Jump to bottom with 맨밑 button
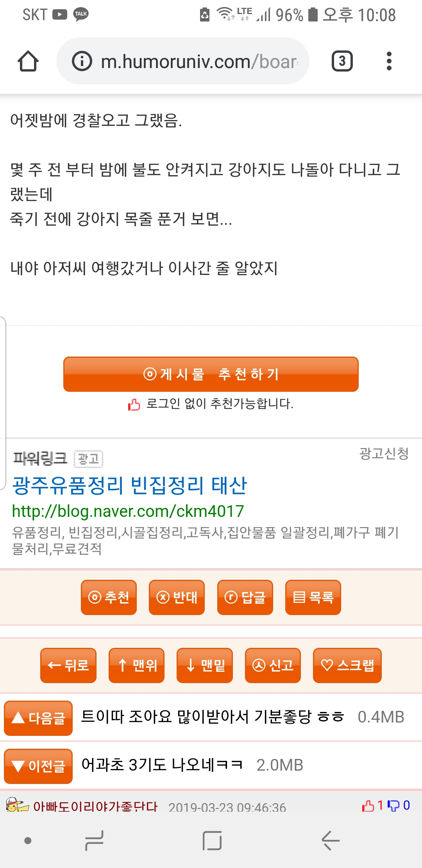422x868 pixels. (205, 665)
